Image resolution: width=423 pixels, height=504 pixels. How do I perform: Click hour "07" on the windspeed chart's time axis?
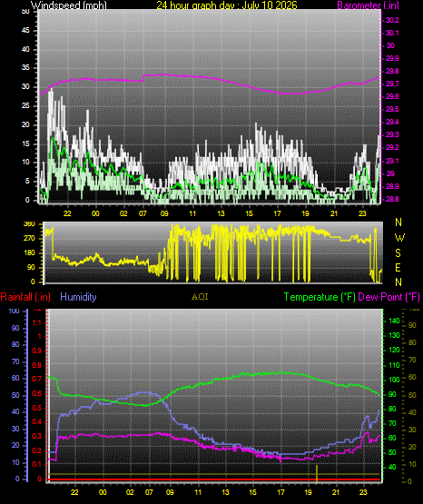pos(143,213)
